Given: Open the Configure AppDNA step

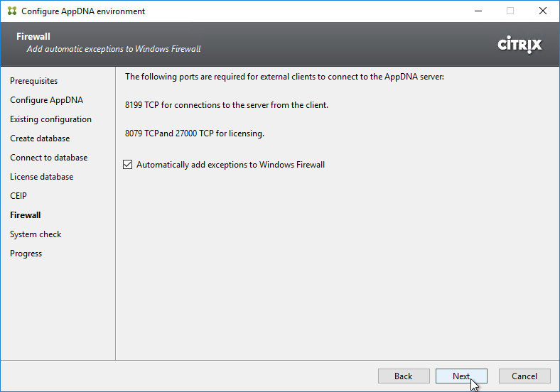Looking at the screenshot, I should [47, 100].
